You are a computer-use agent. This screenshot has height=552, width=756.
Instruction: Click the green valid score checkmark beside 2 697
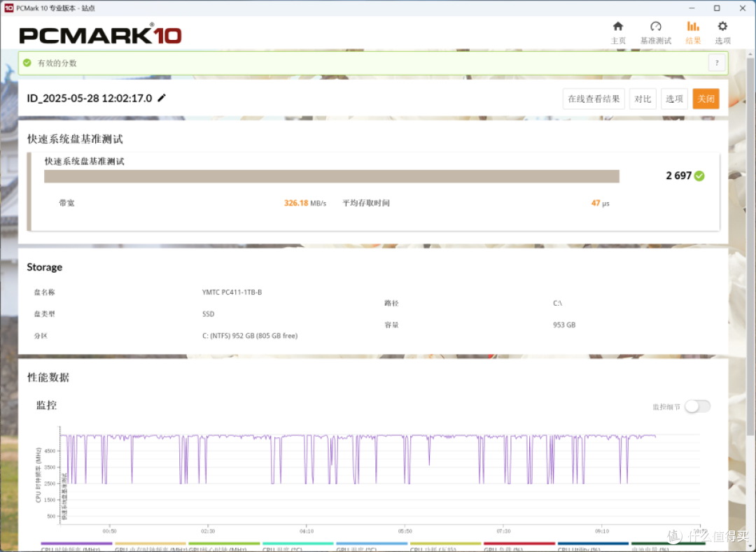699,176
